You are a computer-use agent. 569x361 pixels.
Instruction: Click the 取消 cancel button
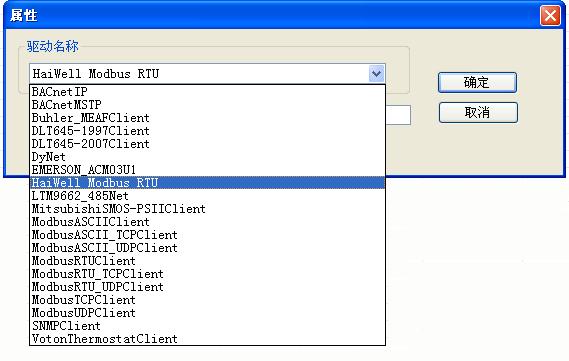[478, 112]
